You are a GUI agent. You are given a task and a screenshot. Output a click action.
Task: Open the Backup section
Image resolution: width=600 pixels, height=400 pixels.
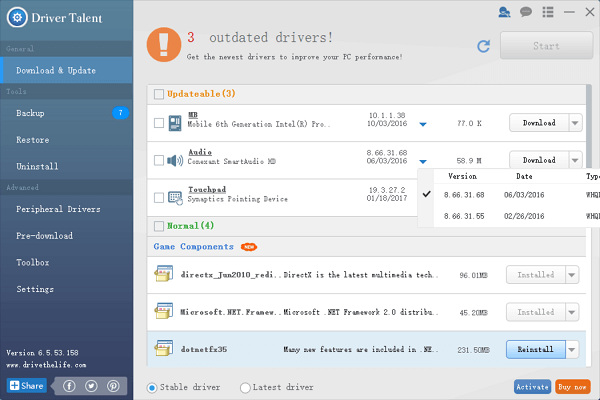pos(66,113)
